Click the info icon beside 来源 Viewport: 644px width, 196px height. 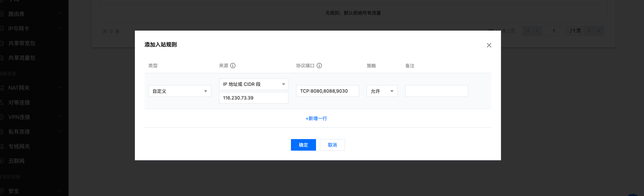[x=233, y=65]
